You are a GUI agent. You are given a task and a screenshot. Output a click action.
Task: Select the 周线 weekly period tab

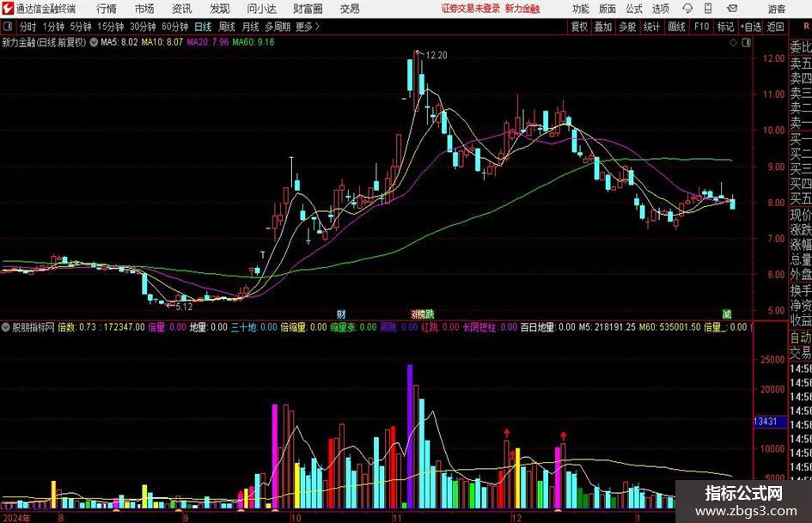click(227, 27)
